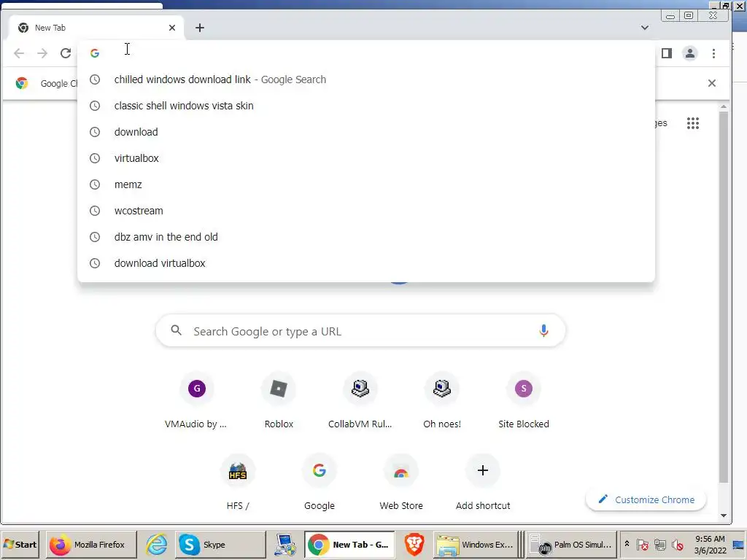The image size is (747, 560).
Task: Select 'download virtualbox' suggestion
Action: (366, 262)
